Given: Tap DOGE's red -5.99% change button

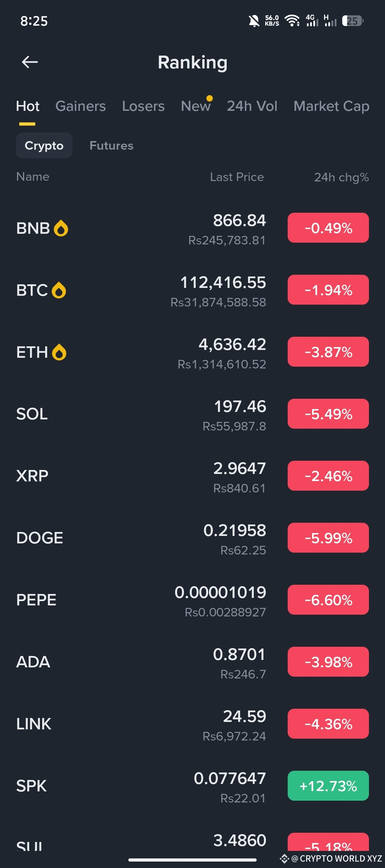Looking at the screenshot, I should tap(328, 538).
